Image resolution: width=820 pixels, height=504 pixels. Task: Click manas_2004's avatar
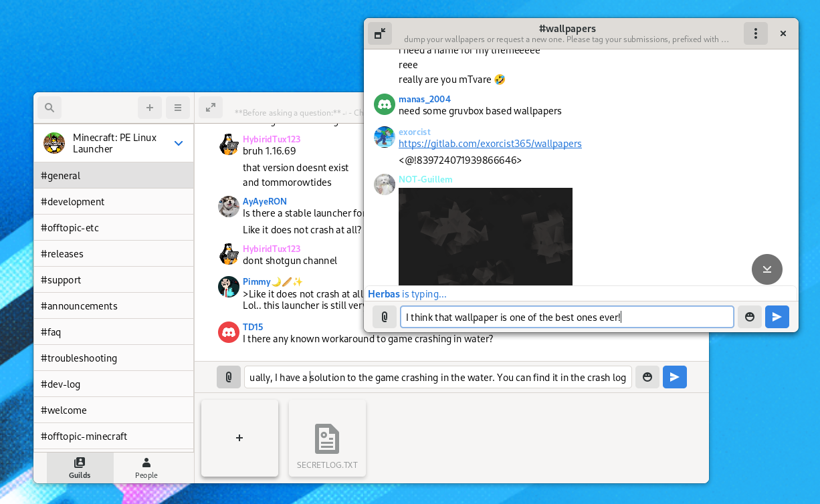click(385, 104)
